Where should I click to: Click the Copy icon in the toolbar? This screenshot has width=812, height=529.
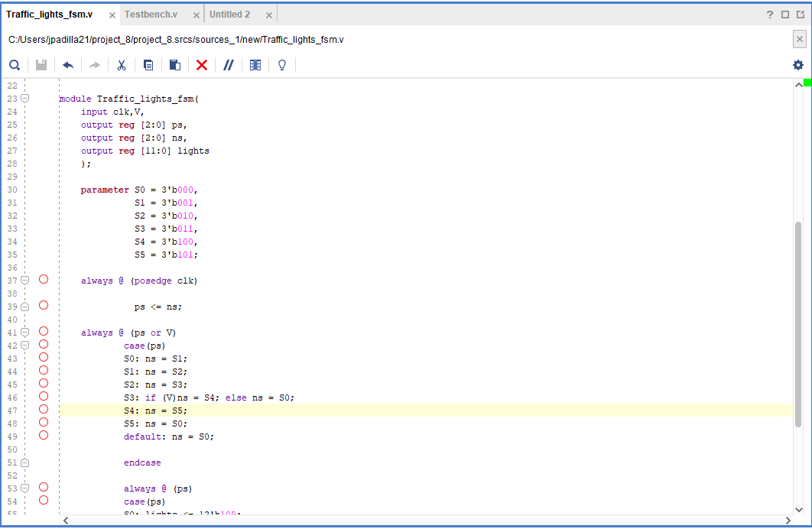148,65
